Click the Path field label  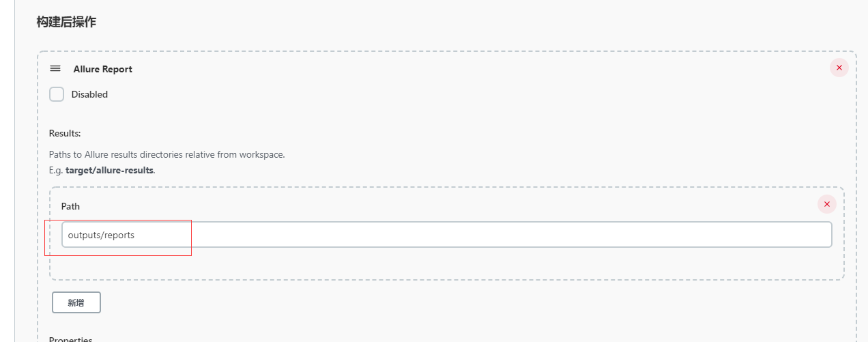click(70, 206)
